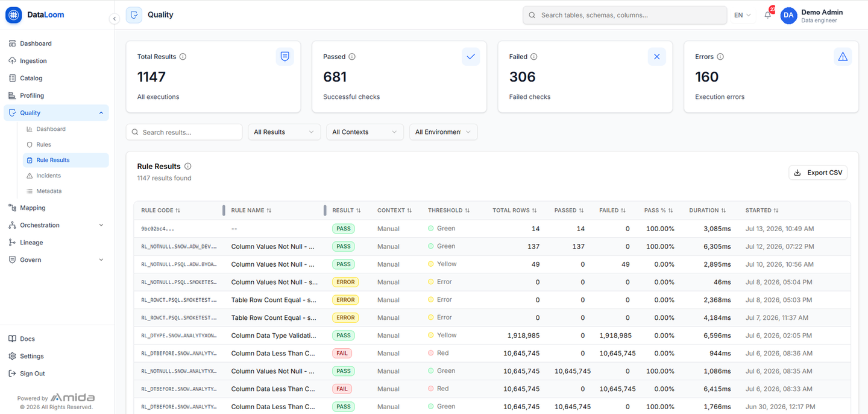
Task: Sort by Context column arrows
Action: point(409,211)
